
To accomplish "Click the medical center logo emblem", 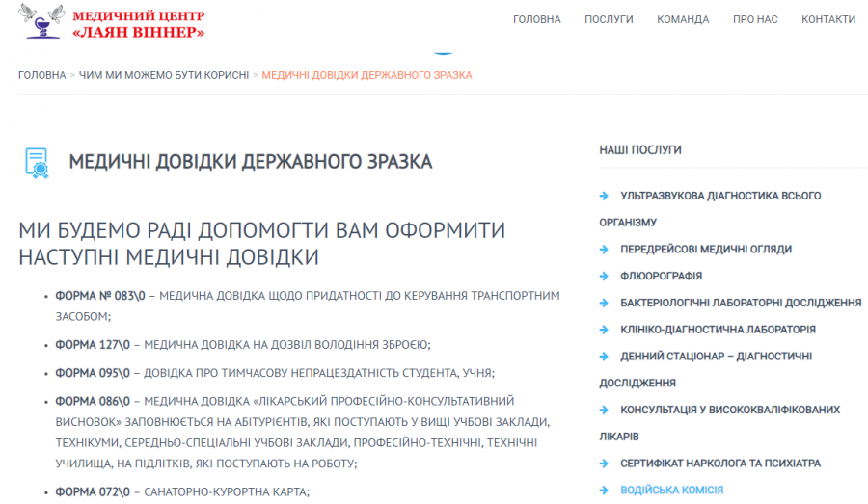I will (x=42, y=21).
